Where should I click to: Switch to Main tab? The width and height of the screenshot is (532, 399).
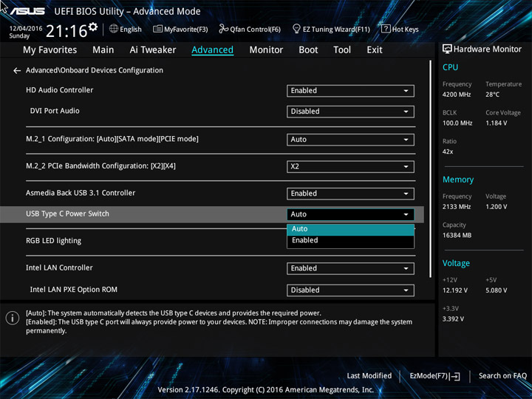pos(103,50)
